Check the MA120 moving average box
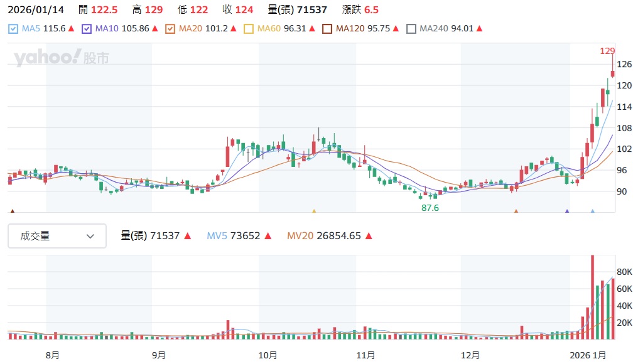This screenshot has height=364, width=638. click(x=327, y=29)
